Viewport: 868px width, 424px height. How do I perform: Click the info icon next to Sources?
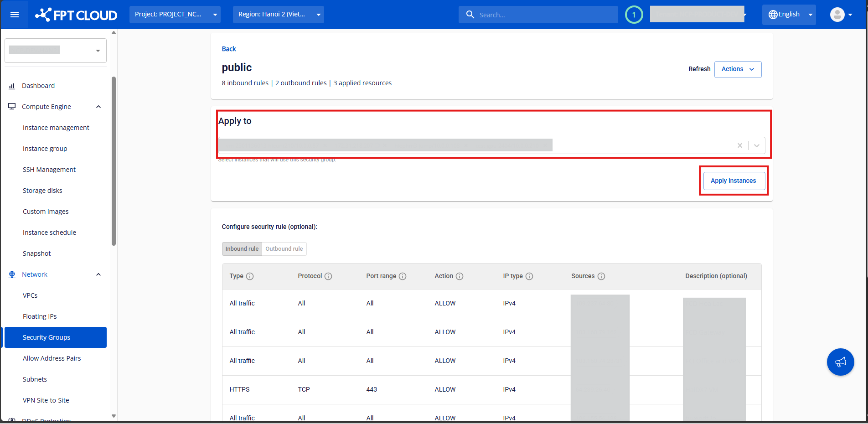601,276
